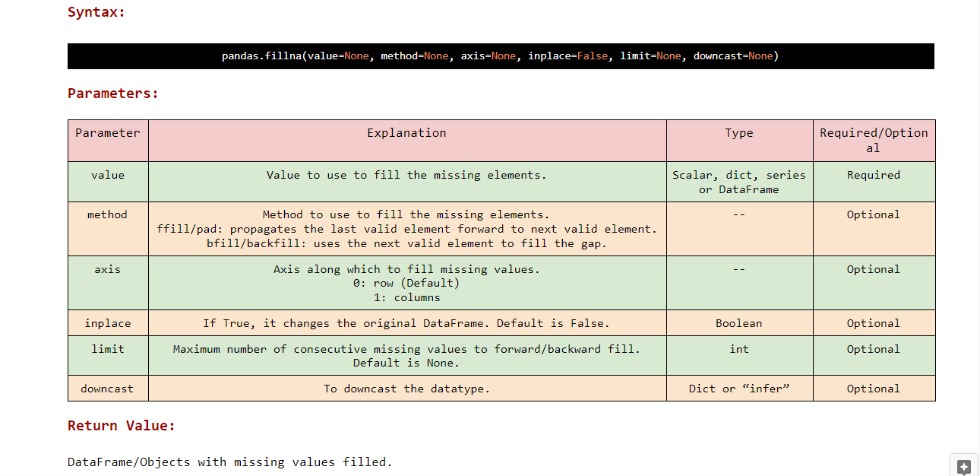Image resolution: width=980 pixels, height=476 pixels.
Task: Click the 'Parameters:' heading
Action: [113, 94]
